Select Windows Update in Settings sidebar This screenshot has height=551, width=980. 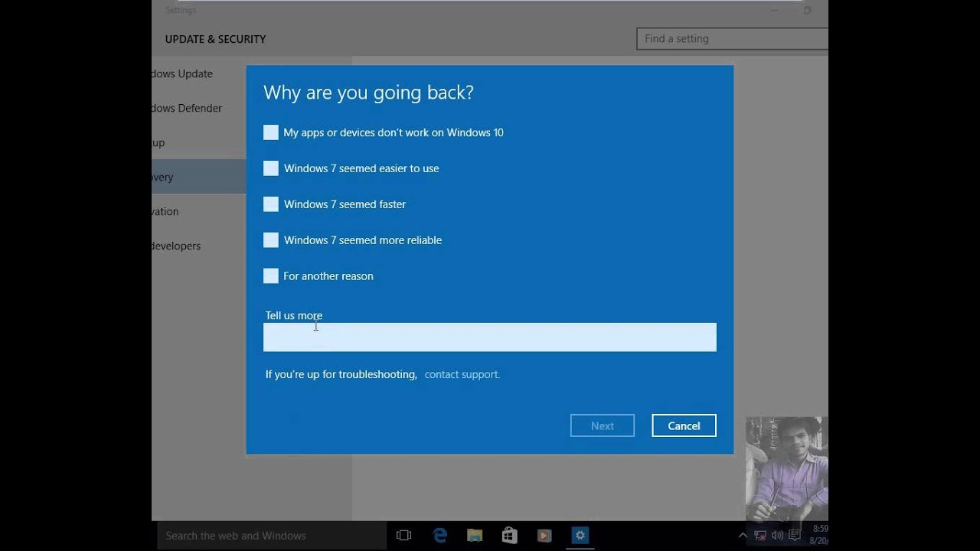[182, 73]
